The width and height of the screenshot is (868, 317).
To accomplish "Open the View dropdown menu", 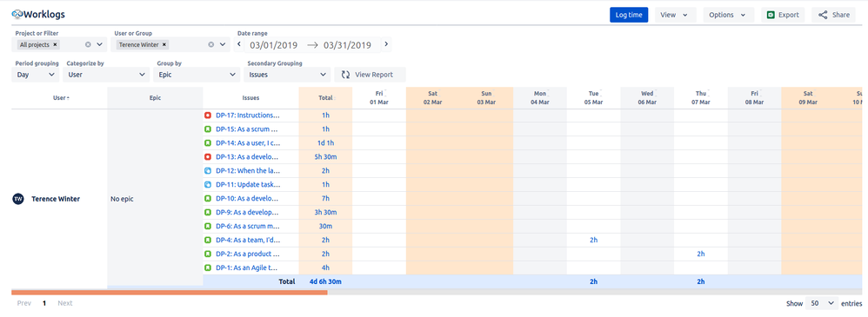I will coord(674,15).
